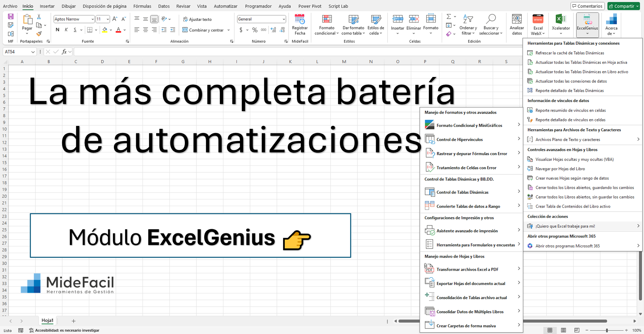The height and width of the screenshot is (334, 644).
Task: Open Buscar y seleccionar tool
Action: pyautogui.click(x=490, y=24)
